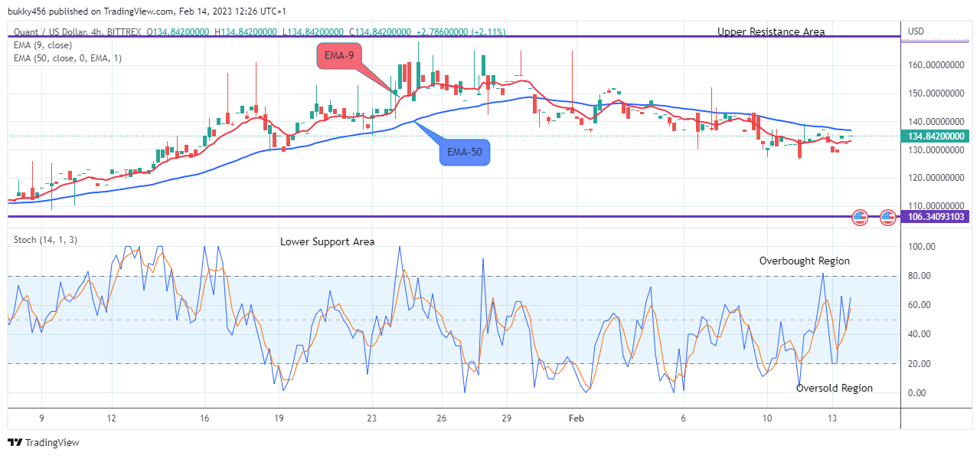This screenshot has width=980, height=456.
Task: Click the 160.00000000 price axis label
Action: tap(937, 65)
